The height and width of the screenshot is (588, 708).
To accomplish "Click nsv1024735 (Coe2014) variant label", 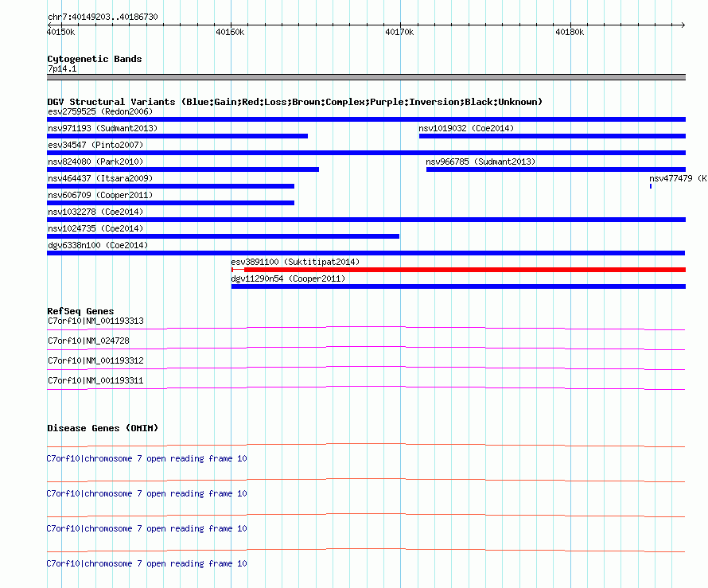I will tap(95, 228).
